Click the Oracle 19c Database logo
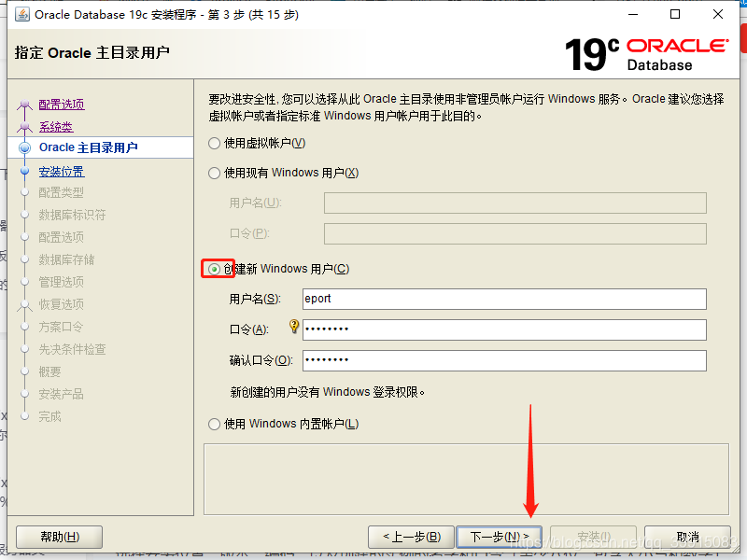Viewport: 747px width, 560px height. [x=646, y=55]
